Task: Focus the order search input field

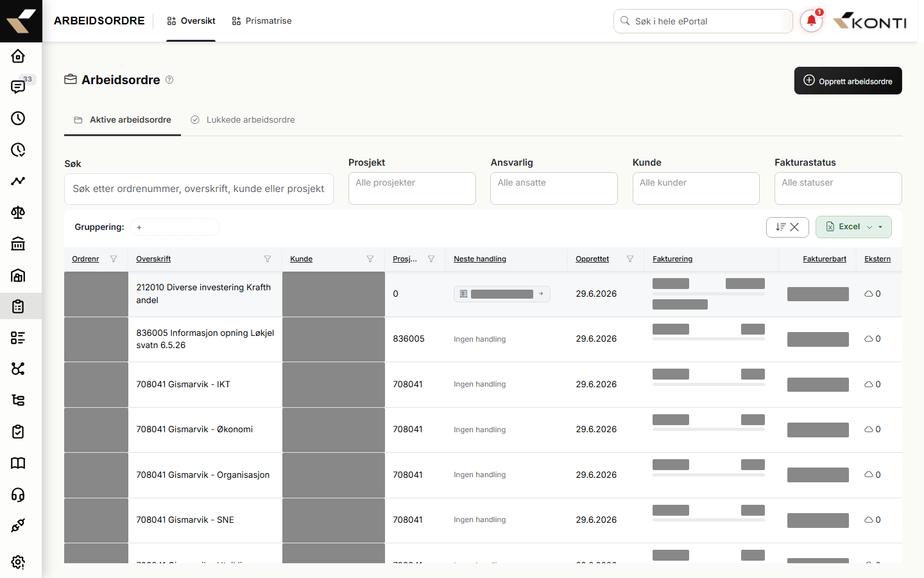Action: click(x=199, y=189)
